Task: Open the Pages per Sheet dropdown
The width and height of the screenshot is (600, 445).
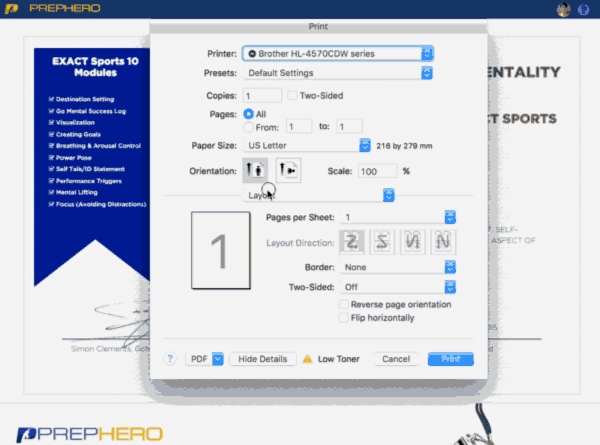Action: click(x=398, y=217)
